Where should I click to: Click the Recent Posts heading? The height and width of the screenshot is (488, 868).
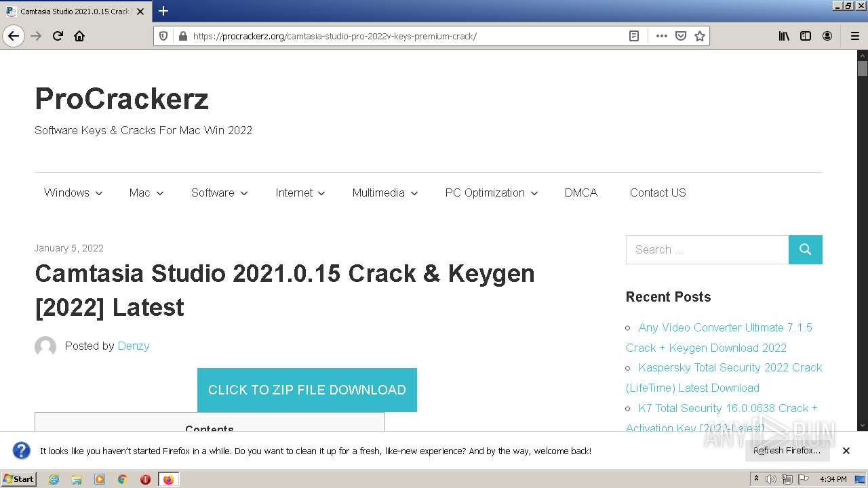668,297
